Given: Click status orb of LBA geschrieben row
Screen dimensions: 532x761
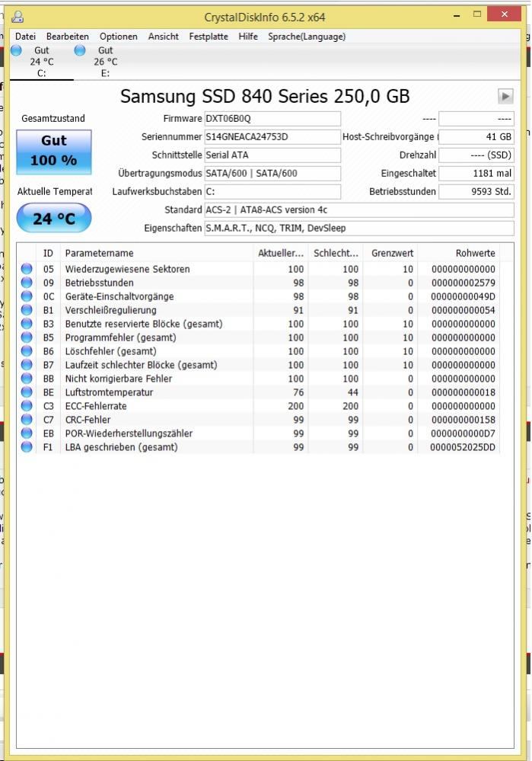Looking at the screenshot, I should tap(27, 447).
